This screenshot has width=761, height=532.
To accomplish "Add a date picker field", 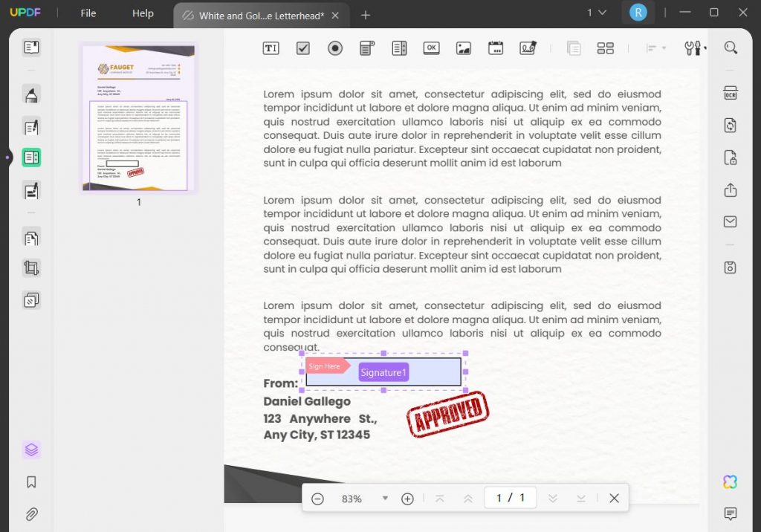I will [x=496, y=48].
